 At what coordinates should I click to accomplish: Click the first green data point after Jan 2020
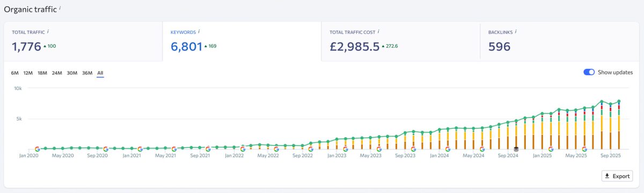click(x=46, y=148)
